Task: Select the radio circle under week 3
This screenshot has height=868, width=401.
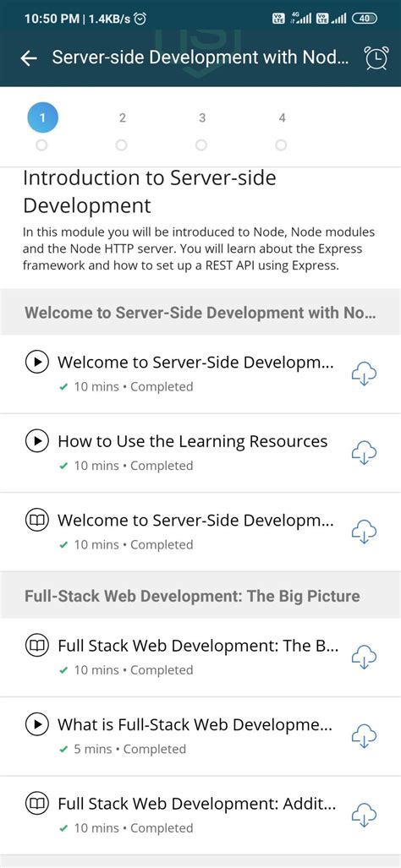Action: (201, 145)
